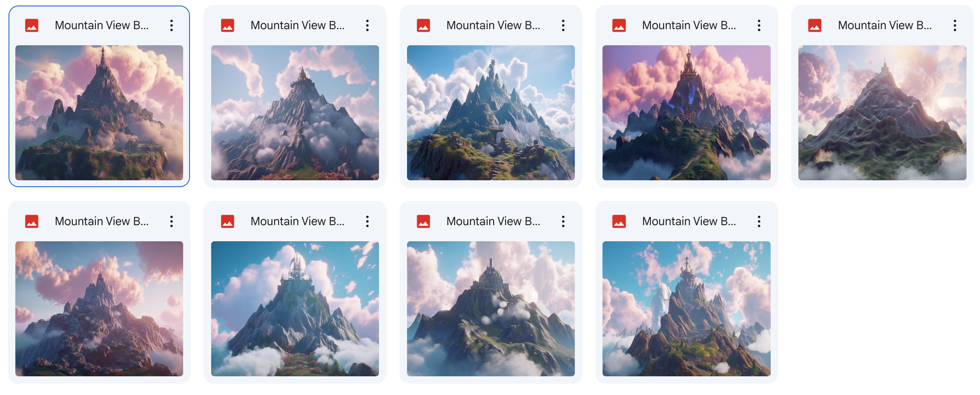The height and width of the screenshot is (395, 980).
Task: Open three-dot menu of second row, fourth file
Action: (x=759, y=221)
